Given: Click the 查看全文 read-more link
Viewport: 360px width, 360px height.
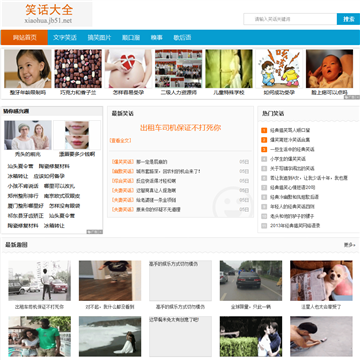Looking at the screenshot, I should coord(121,141).
